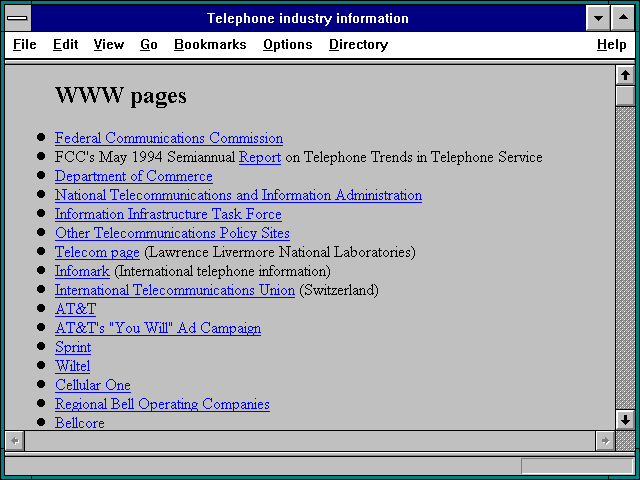Viewport: 640px width, 480px height.
Task: Open the Sprint link
Action: pyautogui.click(x=73, y=347)
